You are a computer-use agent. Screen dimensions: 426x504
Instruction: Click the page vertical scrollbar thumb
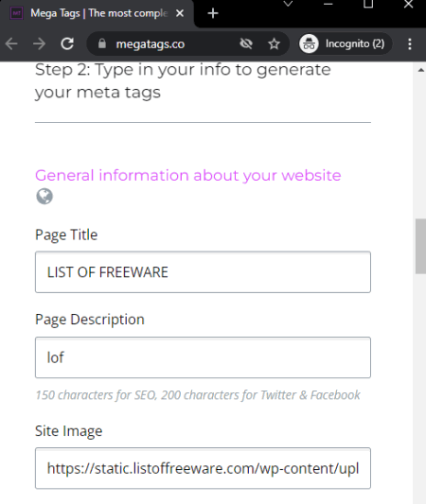point(420,246)
